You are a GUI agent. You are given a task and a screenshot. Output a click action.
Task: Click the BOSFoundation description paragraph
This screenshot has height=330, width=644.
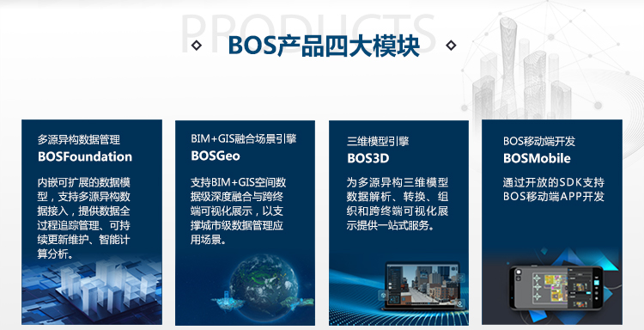point(84,218)
